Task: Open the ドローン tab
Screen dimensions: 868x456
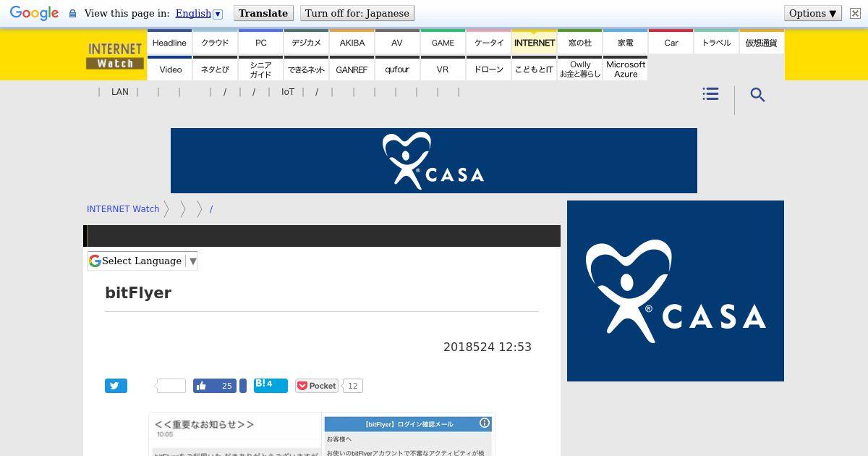Action: coord(489,69)
